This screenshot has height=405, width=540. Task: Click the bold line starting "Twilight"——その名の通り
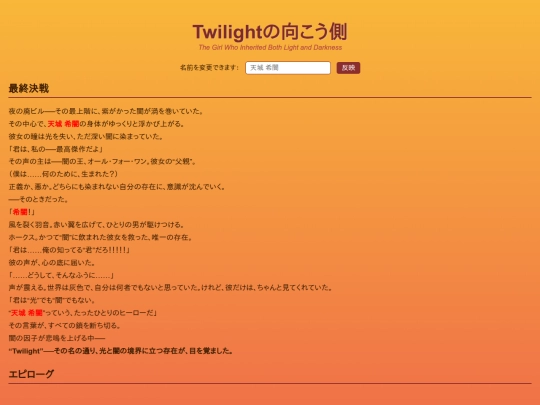(x=121, y=351)
